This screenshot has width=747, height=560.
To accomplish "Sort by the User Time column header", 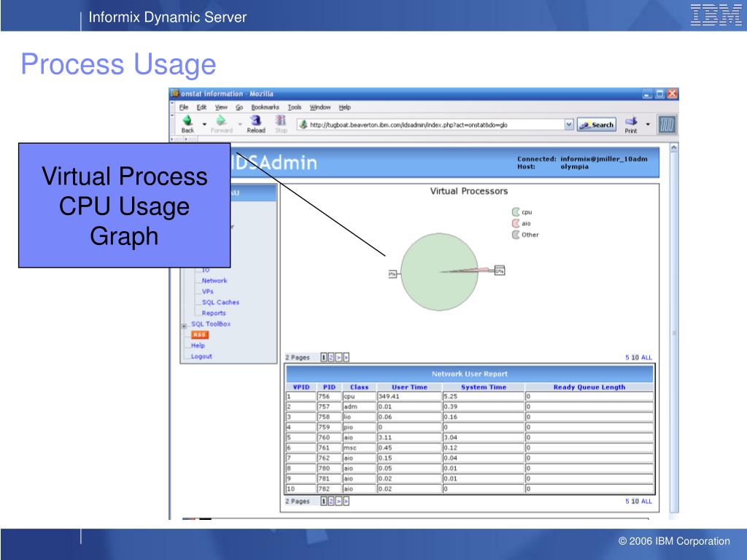I will [x=409, y=387].
